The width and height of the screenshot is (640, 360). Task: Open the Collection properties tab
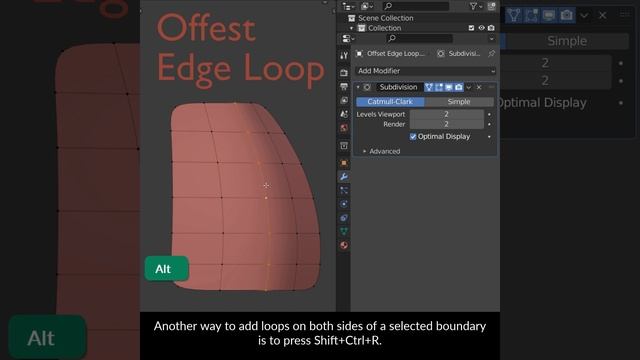[x=344, y=146]
